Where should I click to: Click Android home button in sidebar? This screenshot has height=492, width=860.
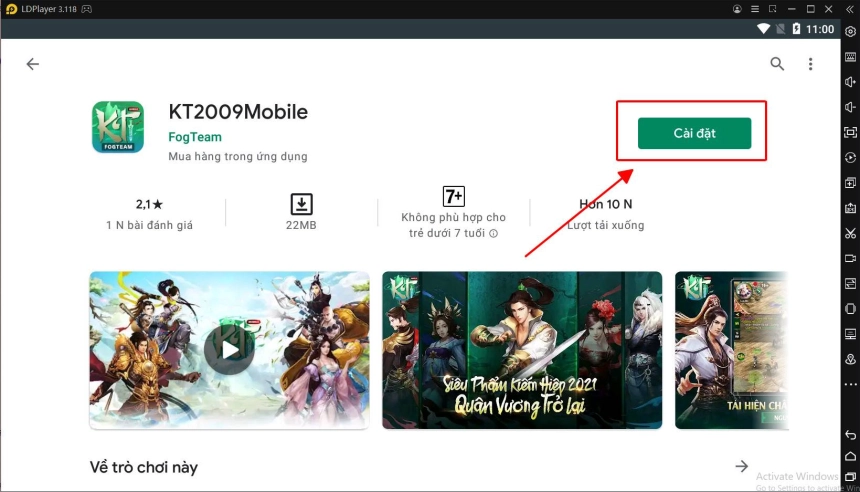pos(851,456)
